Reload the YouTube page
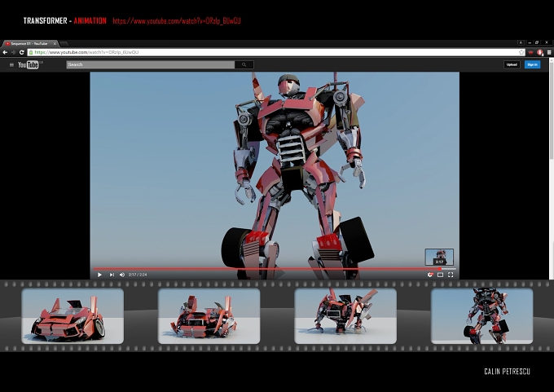The height and width of the screenshot is (392, 554). point(21,52)
